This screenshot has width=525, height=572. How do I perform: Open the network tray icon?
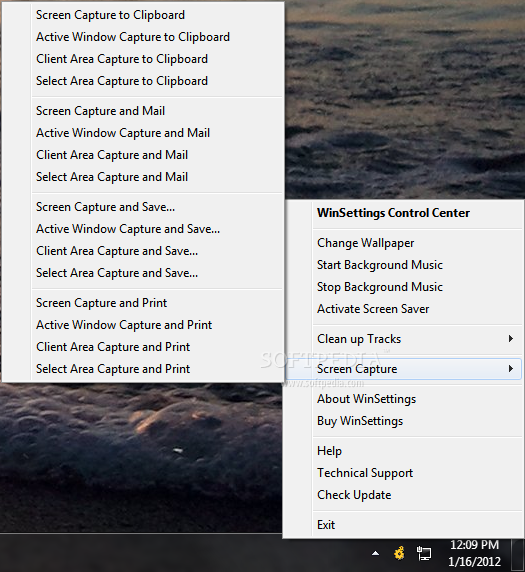pyautogui.click(x=424, y=553)
